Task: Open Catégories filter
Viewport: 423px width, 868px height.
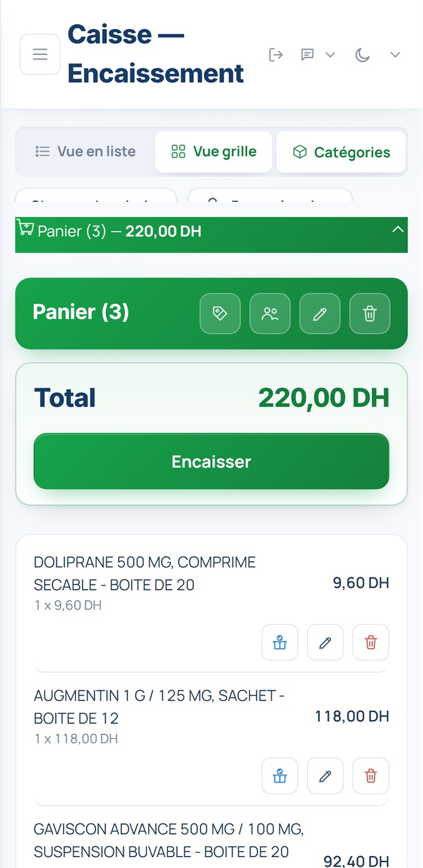Action: point(341,152)
